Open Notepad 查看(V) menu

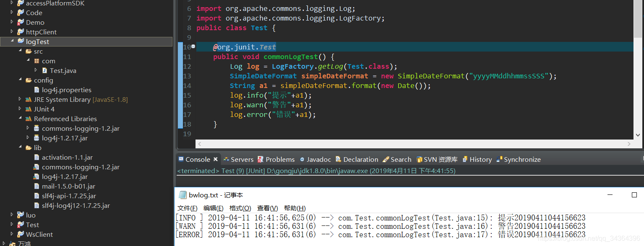(x=267, y=208)
